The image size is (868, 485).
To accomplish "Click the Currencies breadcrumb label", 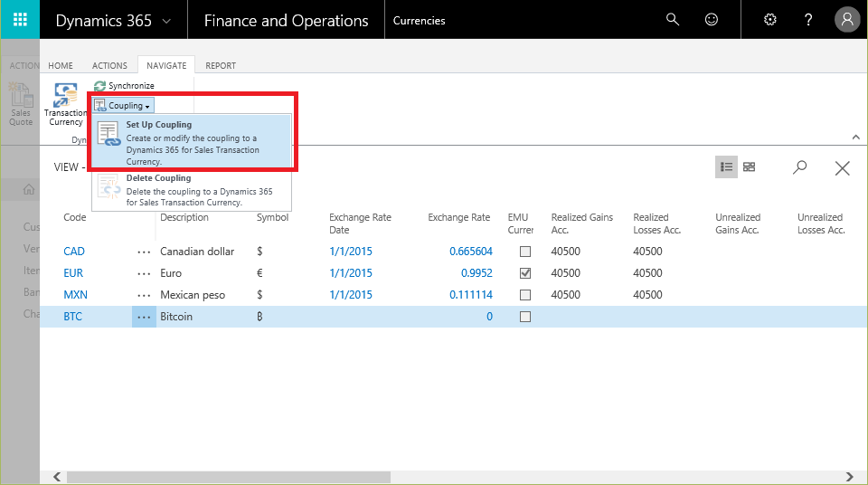I will pyautogui.click(x=419, y=21).
